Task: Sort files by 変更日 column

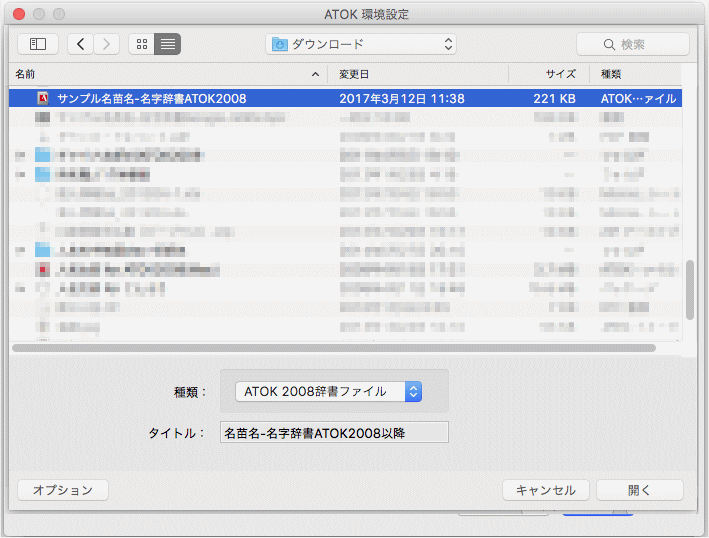Action: coord(418,74)
